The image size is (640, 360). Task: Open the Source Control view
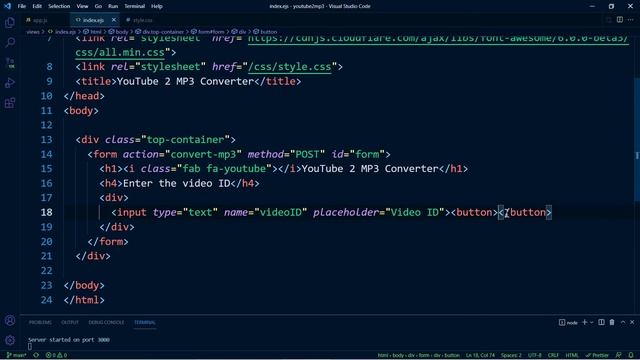tap(10, 62)
